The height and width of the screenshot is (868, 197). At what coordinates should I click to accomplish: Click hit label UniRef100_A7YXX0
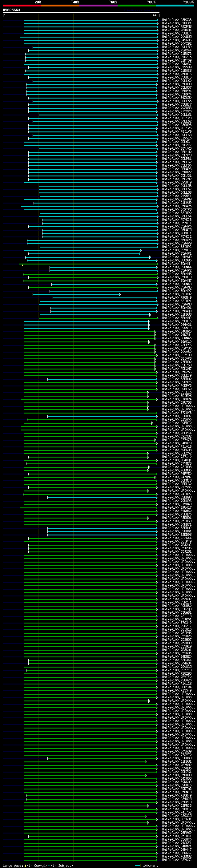tap(177, 111)
